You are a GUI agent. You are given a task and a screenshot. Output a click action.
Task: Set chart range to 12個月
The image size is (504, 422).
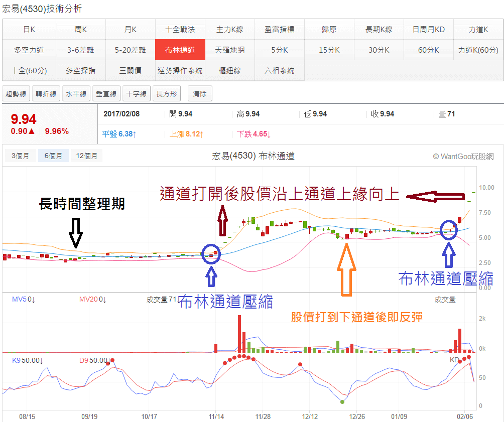(x=86, y=156)
